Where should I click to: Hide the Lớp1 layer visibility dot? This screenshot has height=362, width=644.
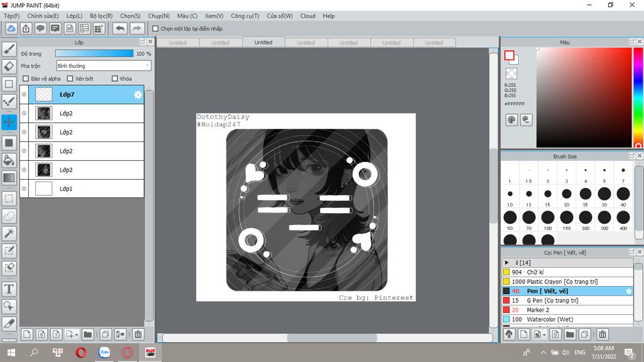[25, 189]
